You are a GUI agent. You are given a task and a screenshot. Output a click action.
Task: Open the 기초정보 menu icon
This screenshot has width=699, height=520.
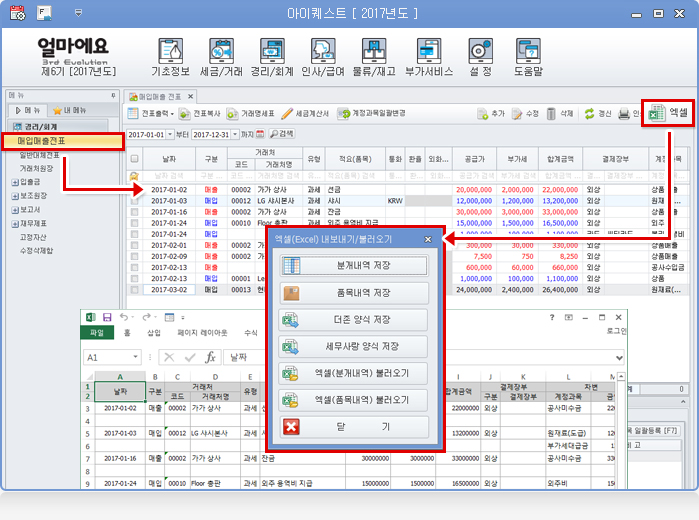[x=171, y=51]
